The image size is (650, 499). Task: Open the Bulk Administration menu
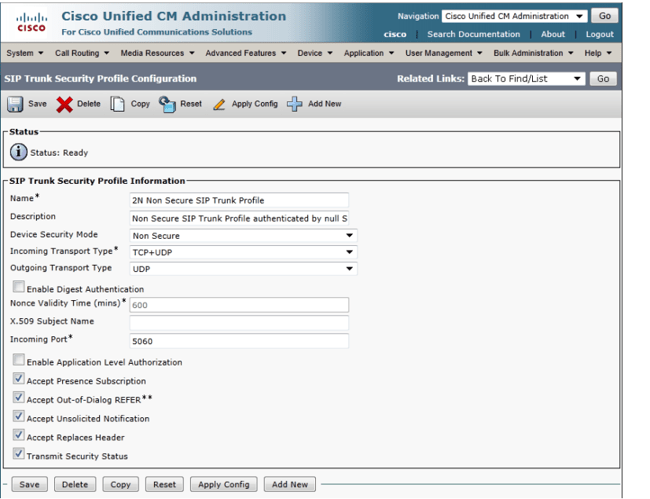coord(534,53)
